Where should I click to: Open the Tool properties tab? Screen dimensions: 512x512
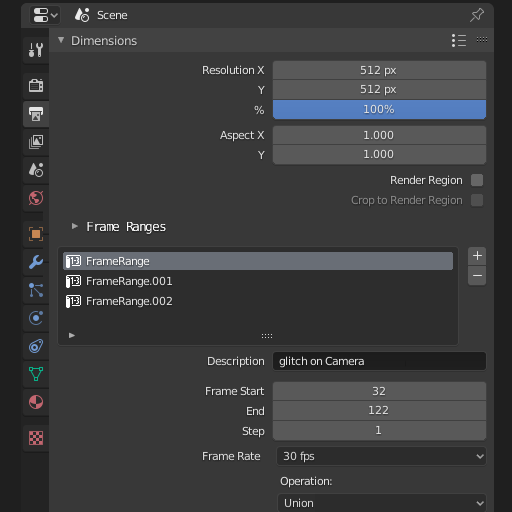36,50
